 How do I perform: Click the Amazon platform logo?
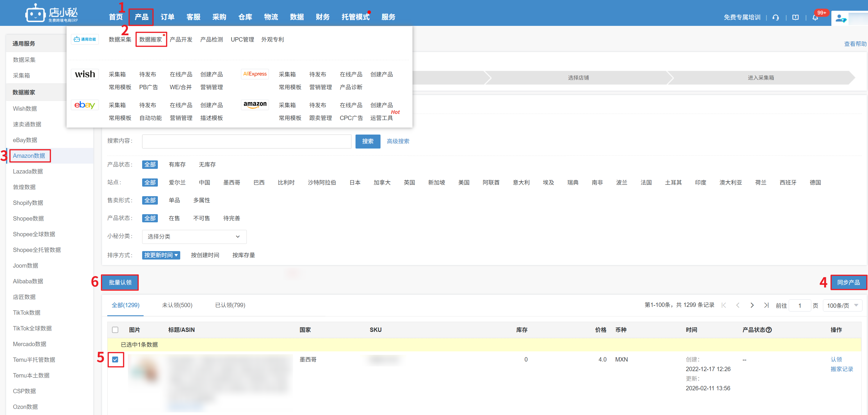point(255,105)
